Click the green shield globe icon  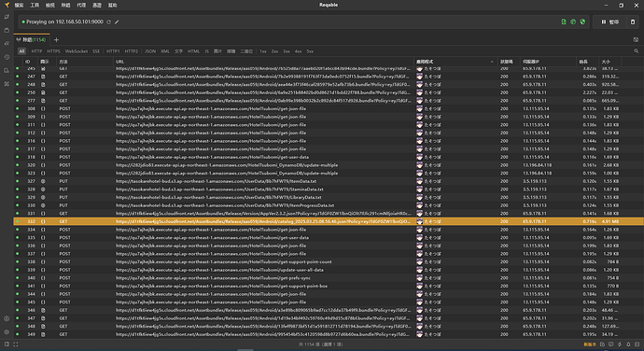tap(582, 21)
